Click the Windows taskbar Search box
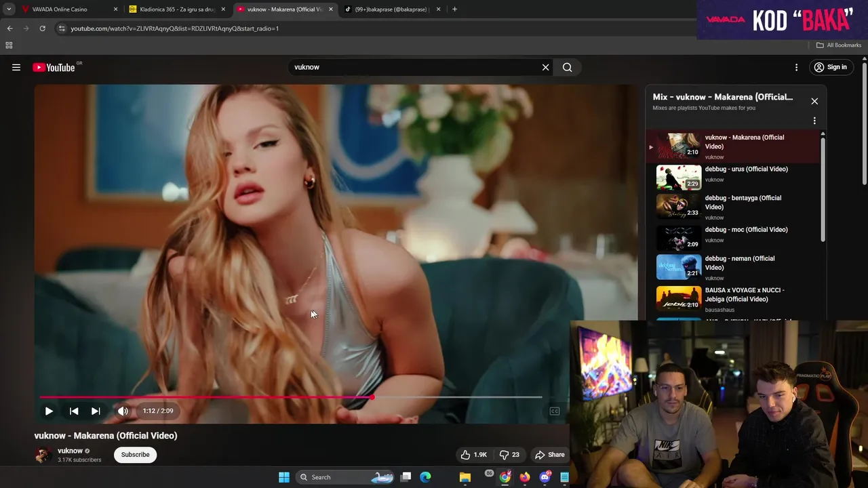 346,477
